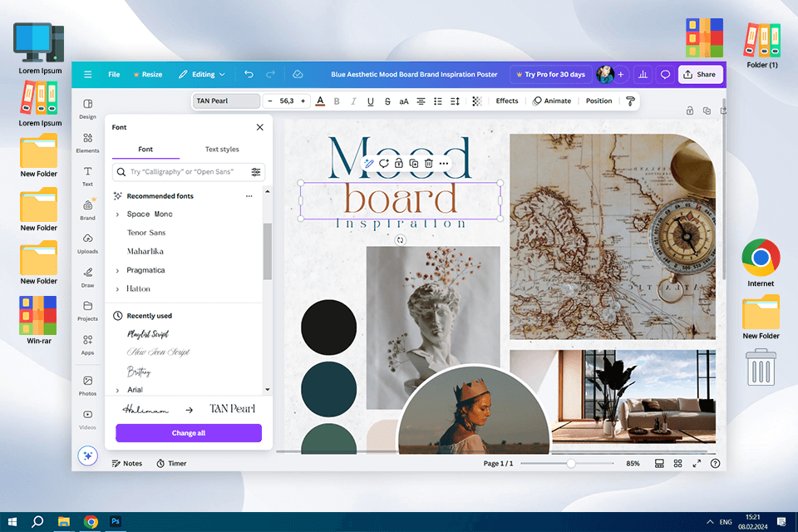
Task: Expand the Pragmatica font family
Action: pyautogui.click(x=117, y=270)
